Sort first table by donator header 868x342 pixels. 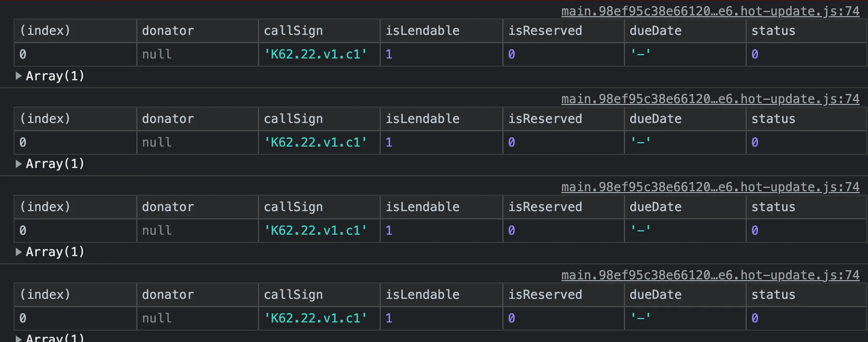tap(168, 30)
